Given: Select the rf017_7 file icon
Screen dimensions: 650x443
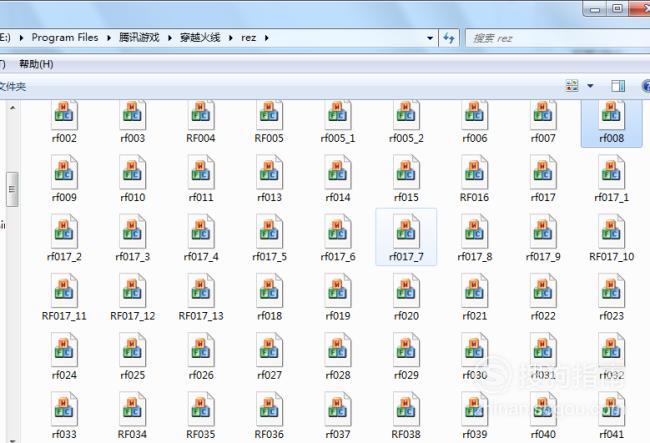Looking at the screenshot, I should tap(406, 231).
